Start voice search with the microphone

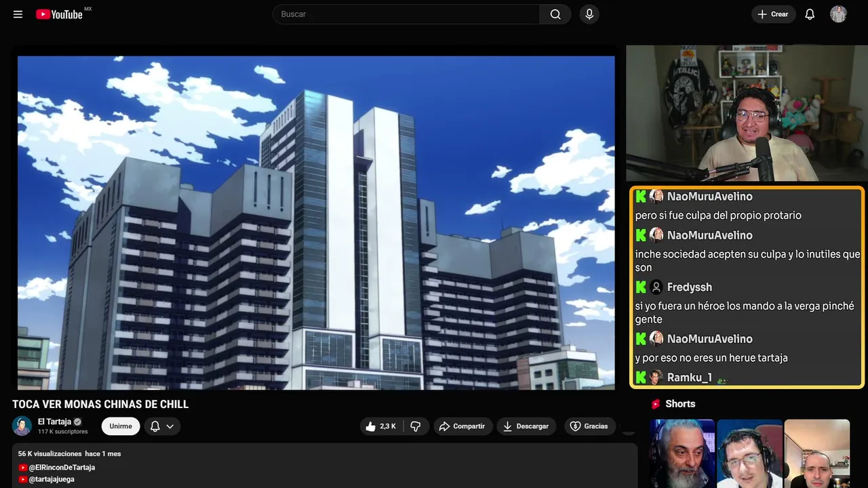tap(589, 14)
